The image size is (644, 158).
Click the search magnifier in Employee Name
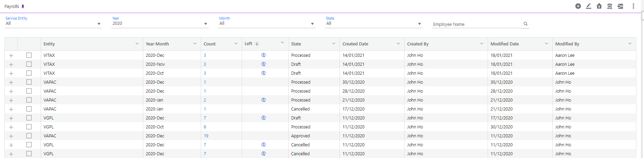526,24
